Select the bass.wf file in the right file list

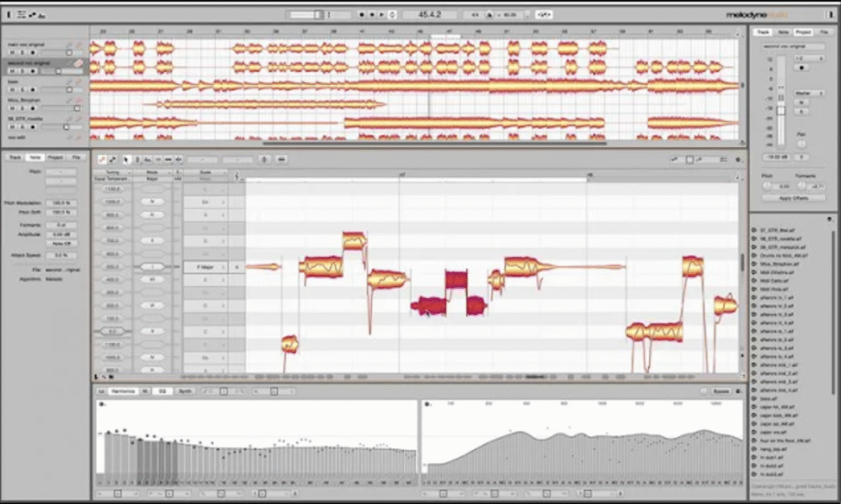pos(770,399)
